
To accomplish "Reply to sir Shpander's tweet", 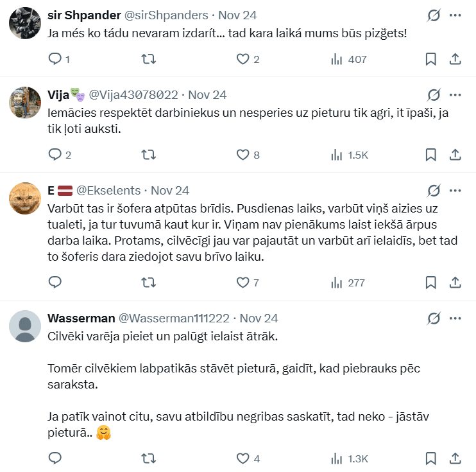I will click(55, 59).
